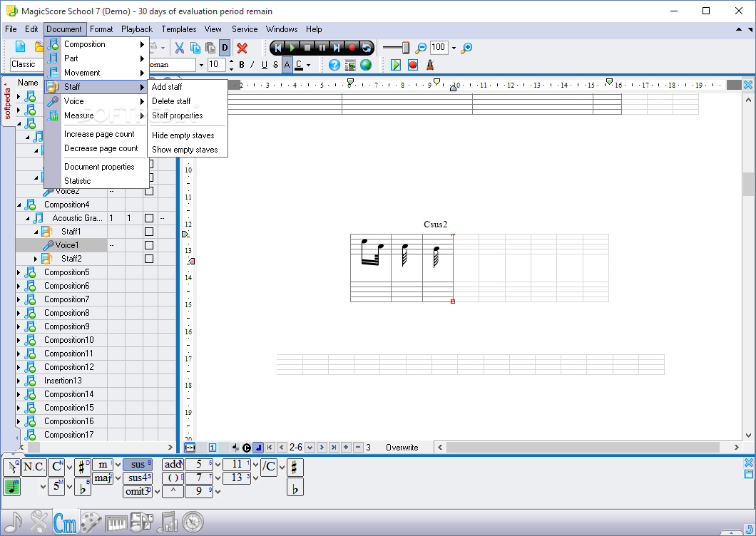This screenshot has width=756, height=536.
Task: Toggle underline text formatting
Action: coord(264,65)
